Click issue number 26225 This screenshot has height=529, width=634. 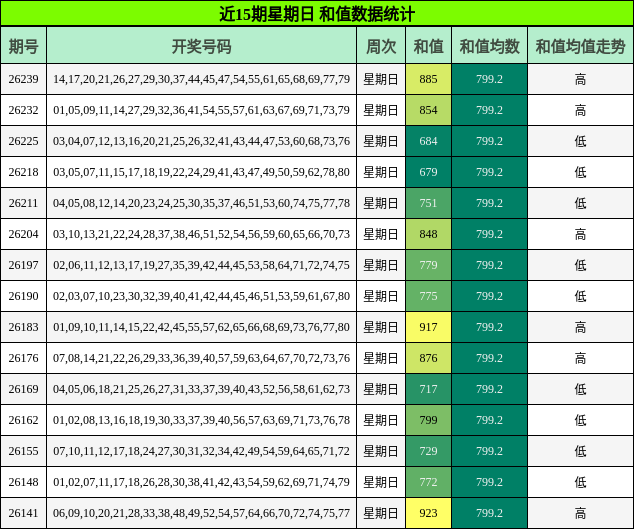point(23,141)
